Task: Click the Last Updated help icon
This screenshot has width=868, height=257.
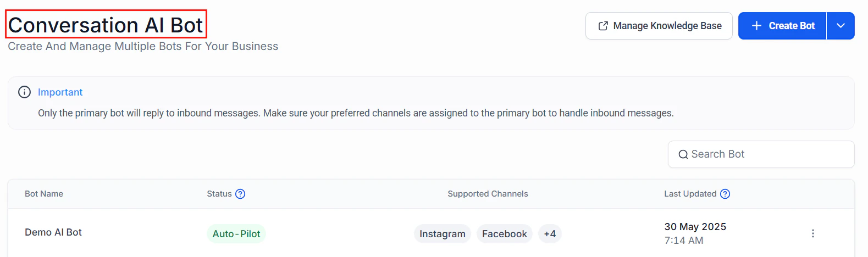Action: (x=725, y=194)
